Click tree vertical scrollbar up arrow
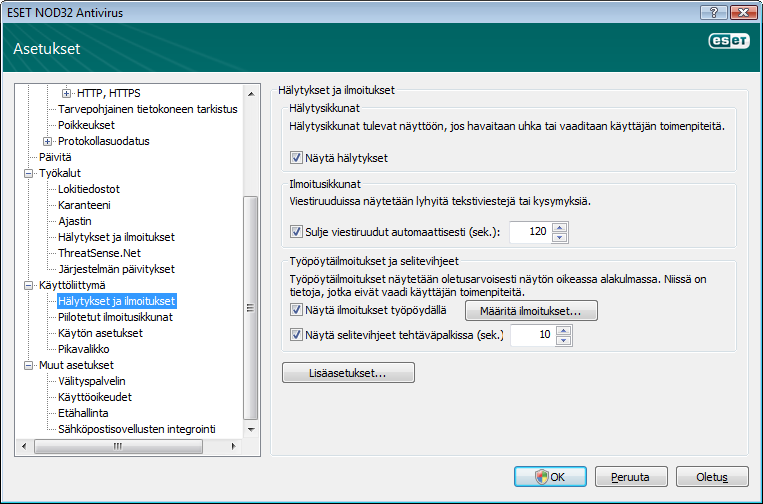This screenshot has height=504, width=763. click(x=251, y=93)
